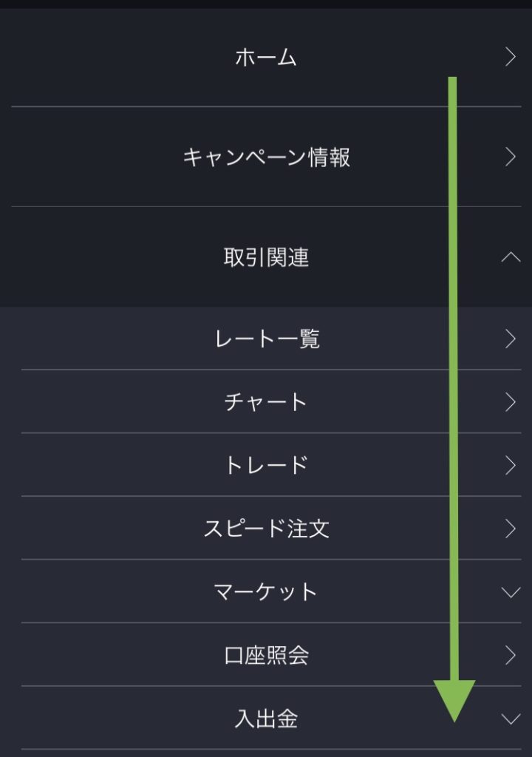The image size is (532, 757).
Task: Go to トレード screen
Action: 266,465
